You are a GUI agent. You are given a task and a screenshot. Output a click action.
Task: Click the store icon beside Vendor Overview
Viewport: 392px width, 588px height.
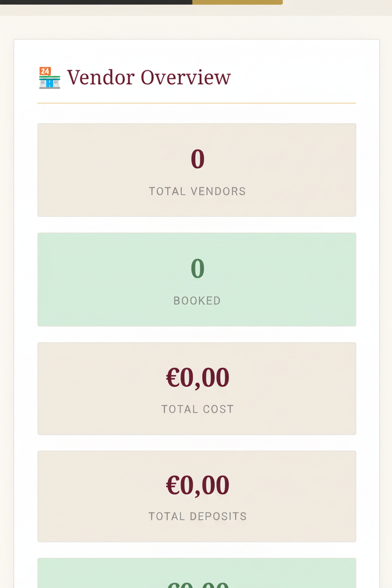[x=49, y=78]
